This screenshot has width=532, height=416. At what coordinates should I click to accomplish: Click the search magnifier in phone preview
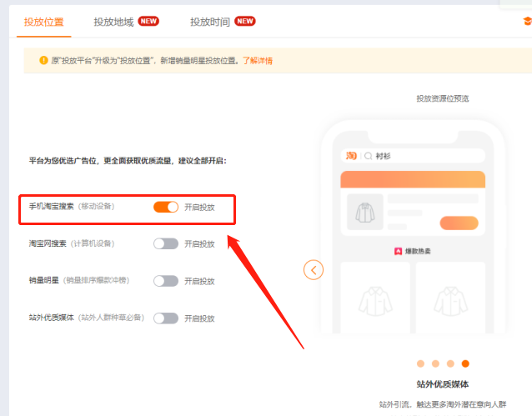pyautogui.click(x=368, y=156)
